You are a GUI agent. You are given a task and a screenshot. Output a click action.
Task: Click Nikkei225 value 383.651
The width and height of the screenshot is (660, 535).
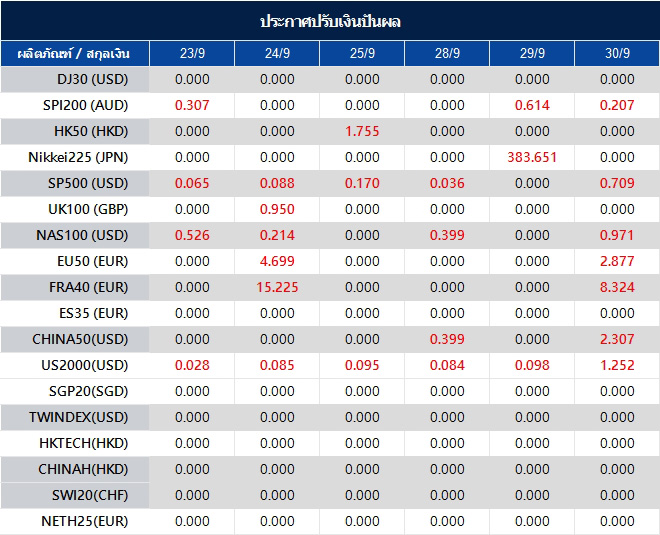pyautogui.click(x=532, y=157)
